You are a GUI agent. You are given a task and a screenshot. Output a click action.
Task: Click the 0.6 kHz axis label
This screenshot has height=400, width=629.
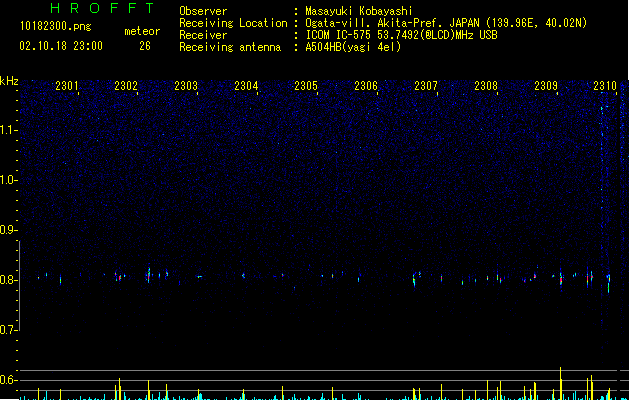[9, 380]
